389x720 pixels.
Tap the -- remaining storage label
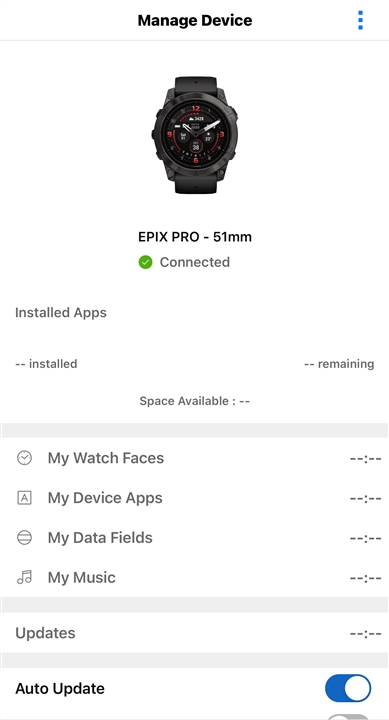click(x=339, y=364)
